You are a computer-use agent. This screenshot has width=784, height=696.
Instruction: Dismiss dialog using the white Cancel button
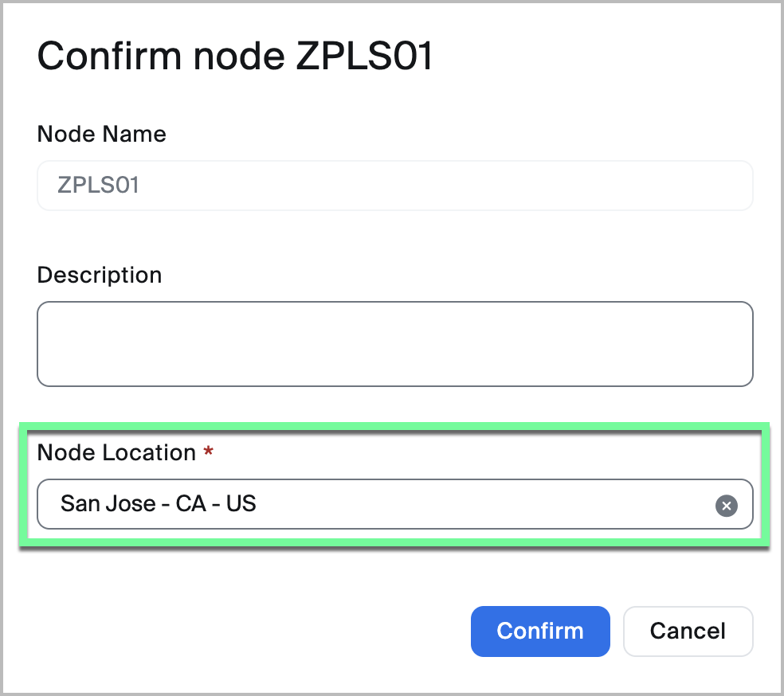coord(688,631)
